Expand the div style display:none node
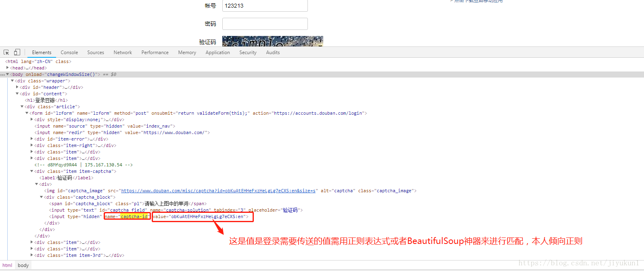This screenshot has height=271, width=644. pyautogui.click(x=32, y=120)
